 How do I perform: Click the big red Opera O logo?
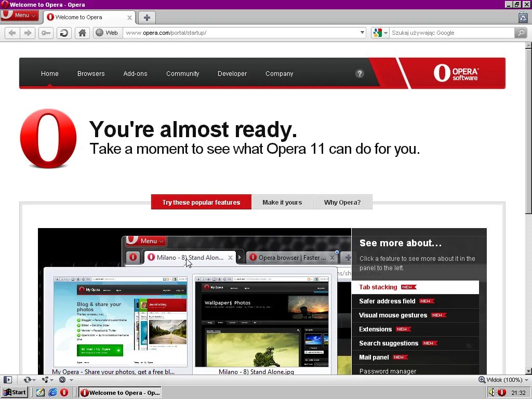(x=48, y=138)
